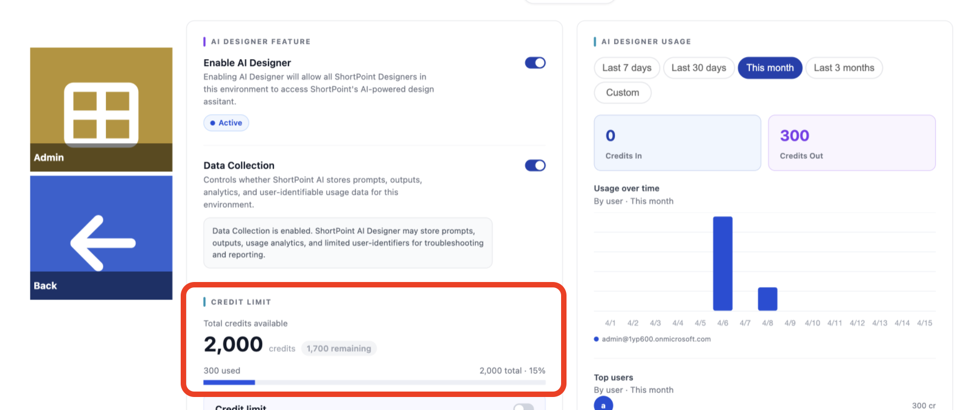Toggle the Enable AI Designer switch

coord(535,63)
